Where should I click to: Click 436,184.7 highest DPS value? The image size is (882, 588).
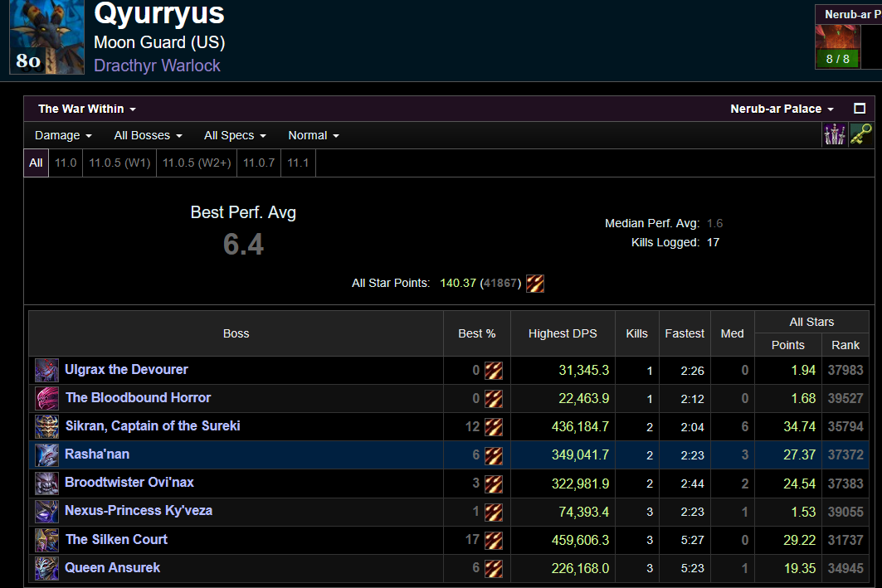coord(581,426)
